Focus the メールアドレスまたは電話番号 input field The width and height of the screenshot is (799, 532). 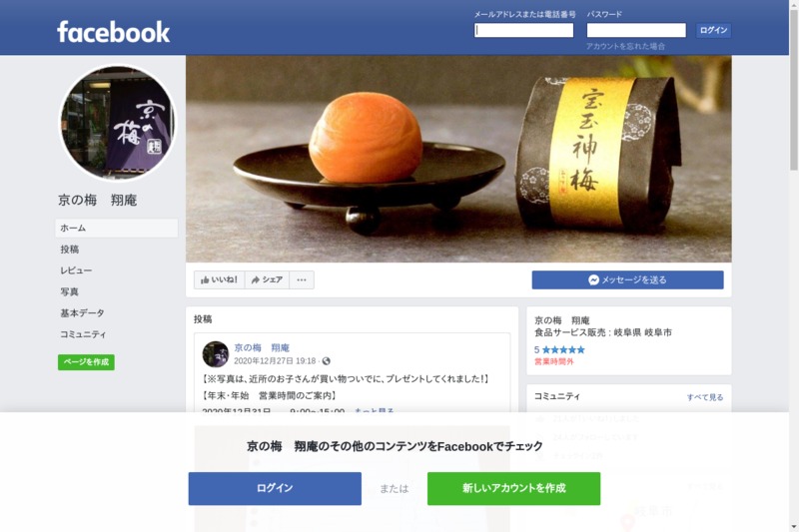pos(523,31)
